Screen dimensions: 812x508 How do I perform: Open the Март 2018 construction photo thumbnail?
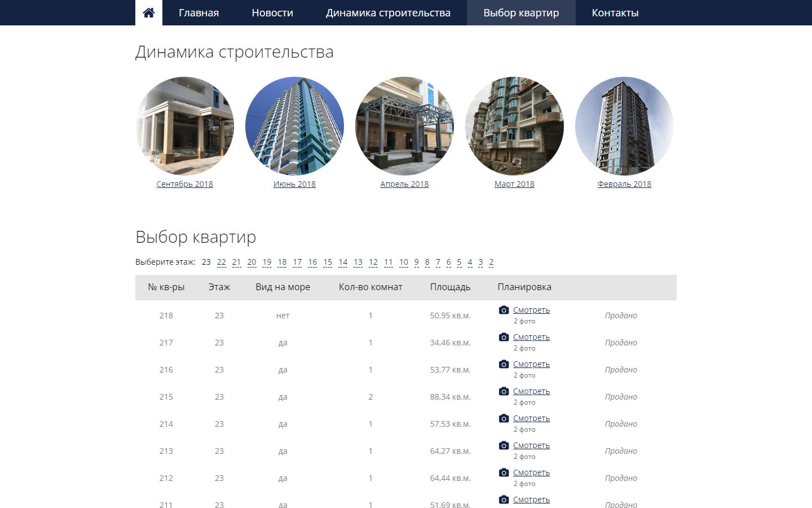514,126
